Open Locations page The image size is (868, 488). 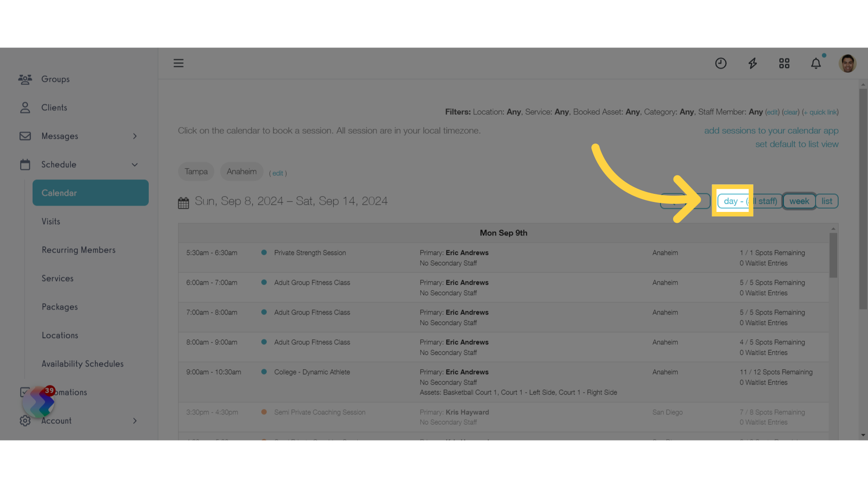60,335
